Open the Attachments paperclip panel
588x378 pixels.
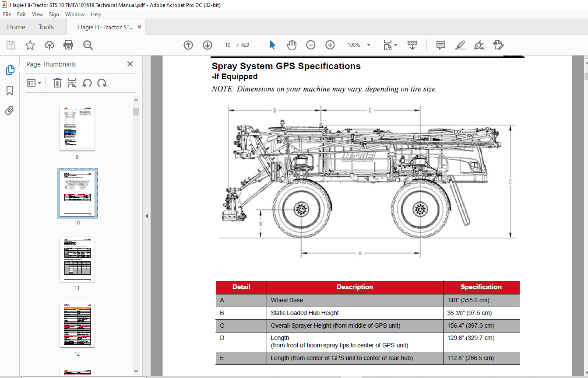click(x=10, y=110)
